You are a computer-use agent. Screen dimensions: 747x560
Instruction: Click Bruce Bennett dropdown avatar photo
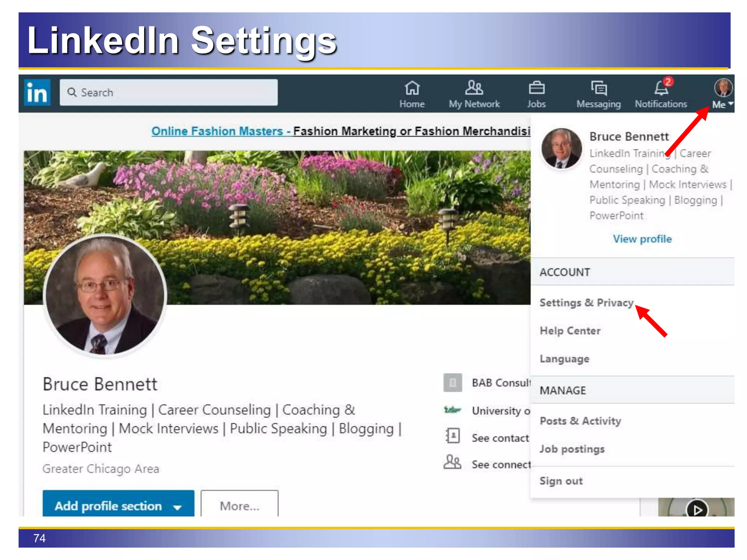[562, 148]
